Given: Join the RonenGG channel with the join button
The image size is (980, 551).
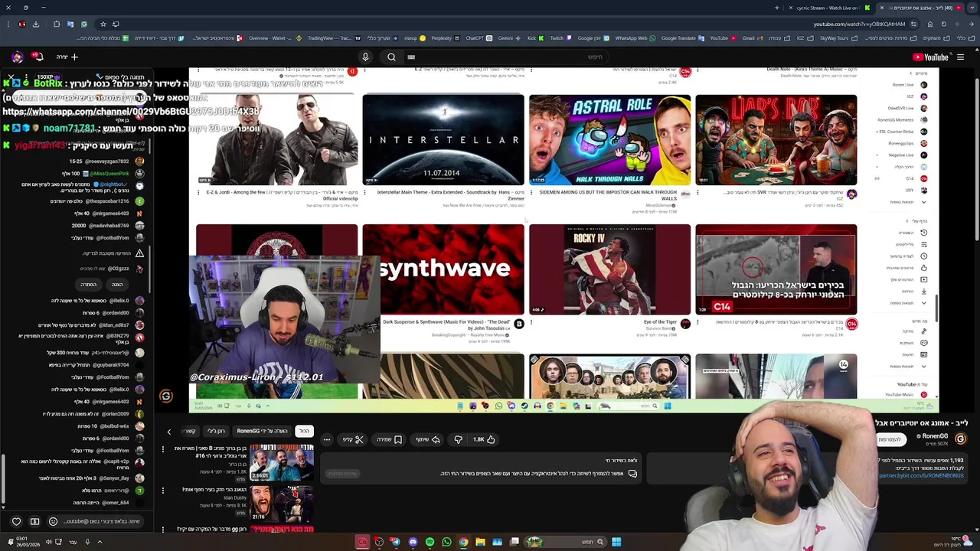Looking at the screenshot, I should point(890,439).
